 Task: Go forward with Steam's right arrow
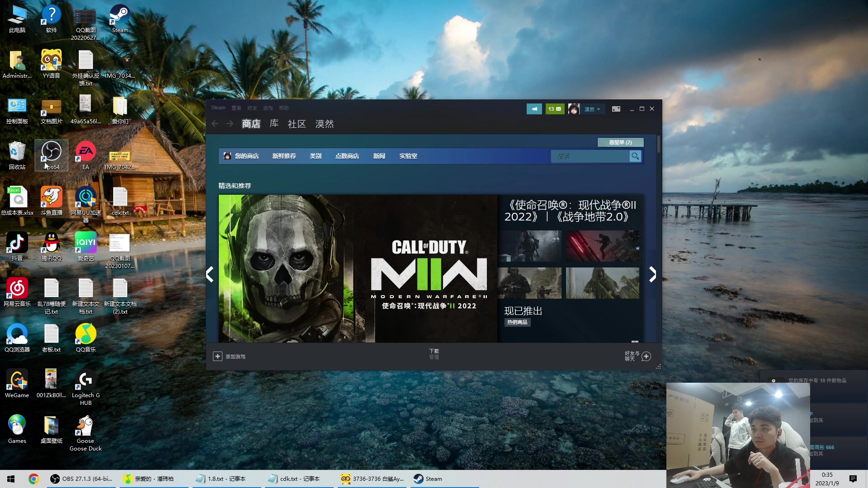pos(230,124)
